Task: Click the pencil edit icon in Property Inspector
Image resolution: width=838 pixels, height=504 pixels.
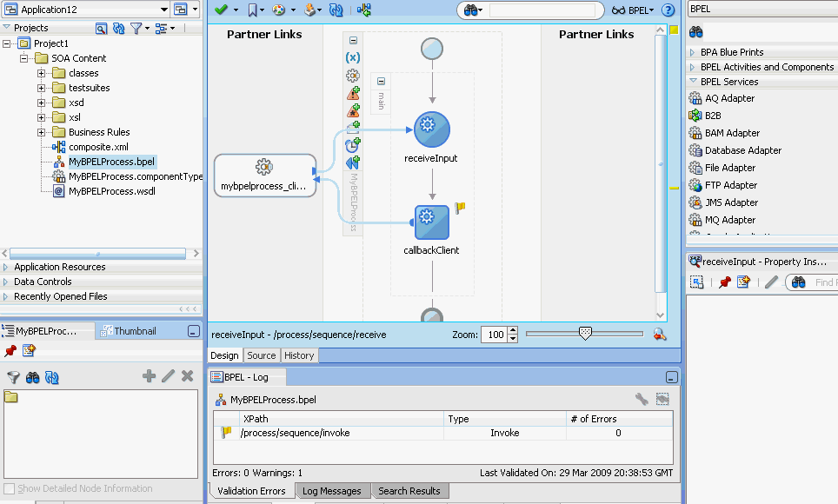Action: [771, 282]
